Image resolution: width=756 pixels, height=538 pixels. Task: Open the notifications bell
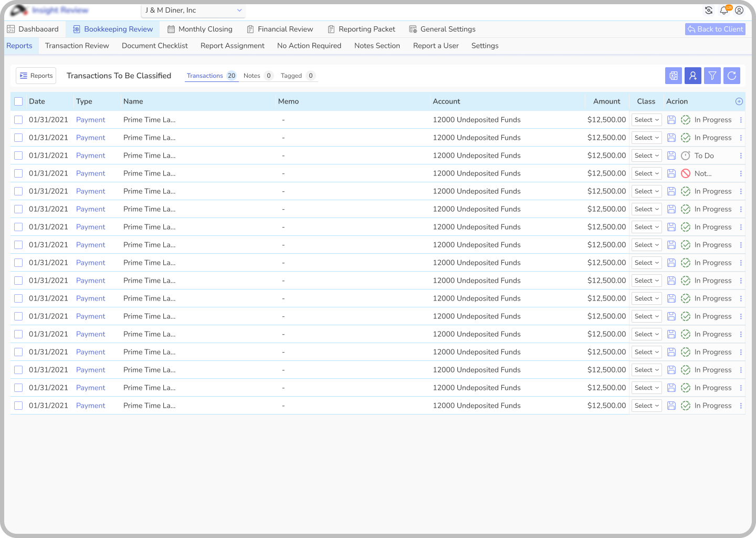(724, 11)
